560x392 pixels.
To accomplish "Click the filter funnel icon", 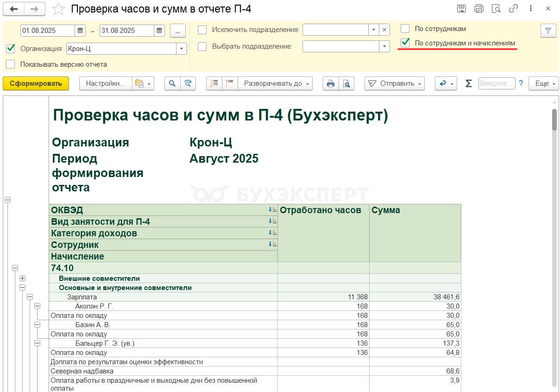I will point(548,31).
